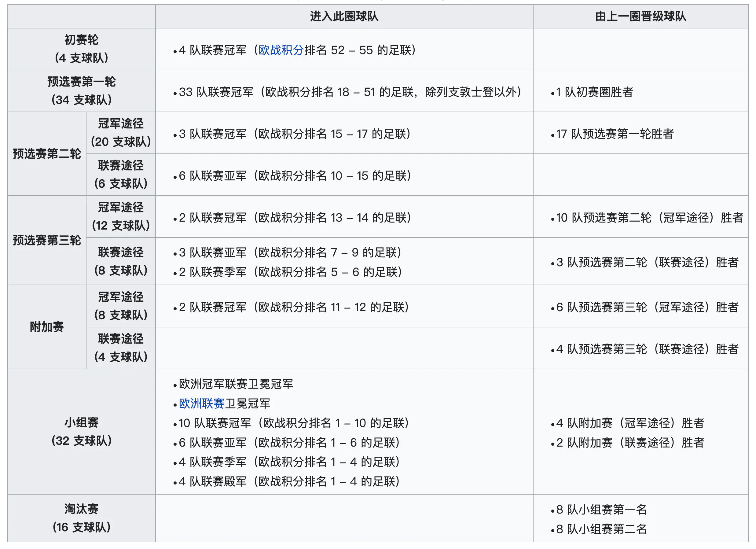Click the 预选赛第三轮 row header
Screen dimensions: 756x549
pyautogui.click(x=47, y=240)
